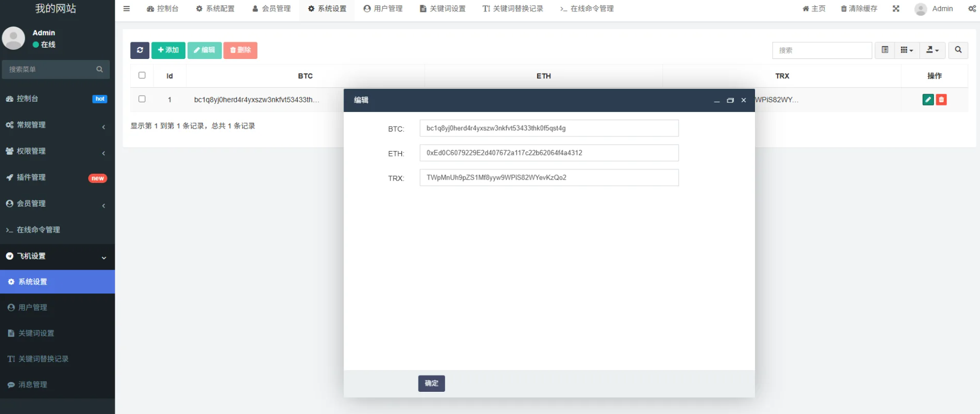
Task: Click the fullscreen expand icon
Action: coord(896,9)
